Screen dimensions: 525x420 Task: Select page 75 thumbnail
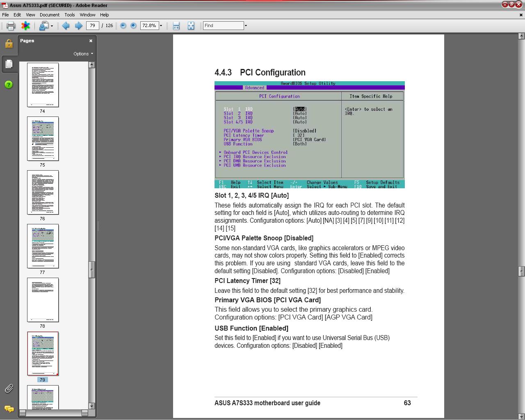coord(43,139)
